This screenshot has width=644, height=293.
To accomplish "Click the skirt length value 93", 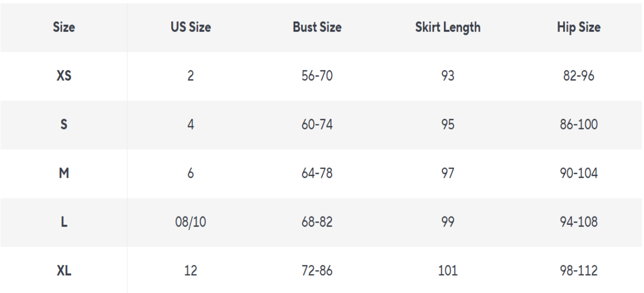I will [x=448, y=76].
